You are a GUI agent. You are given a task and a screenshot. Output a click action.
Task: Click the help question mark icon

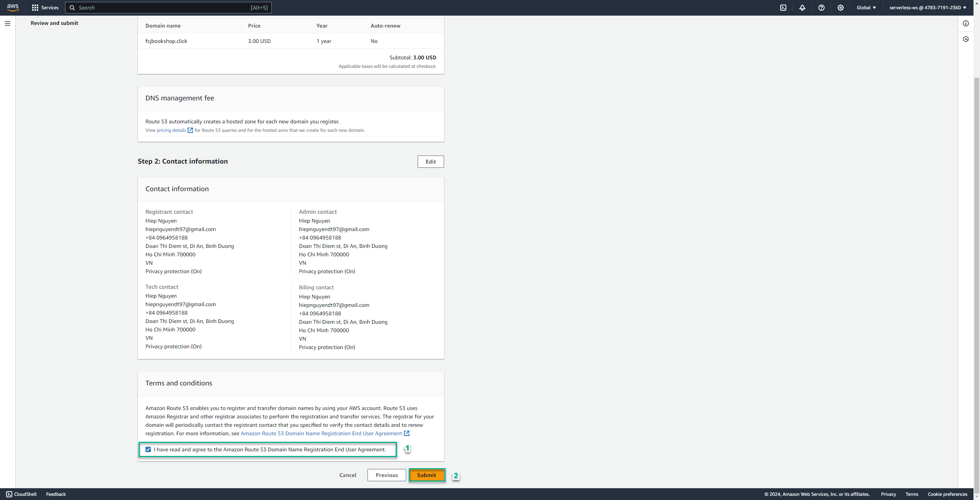[822, 8]
